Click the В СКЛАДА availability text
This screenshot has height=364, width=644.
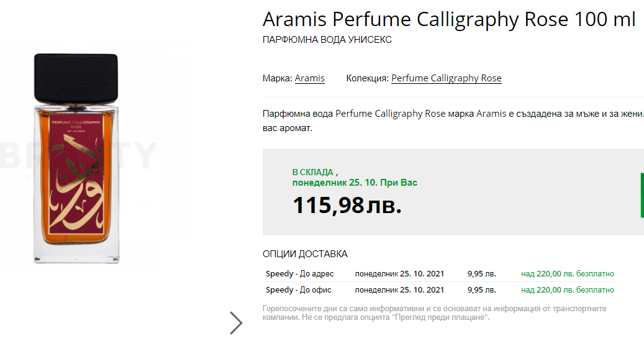click(314, 172)
